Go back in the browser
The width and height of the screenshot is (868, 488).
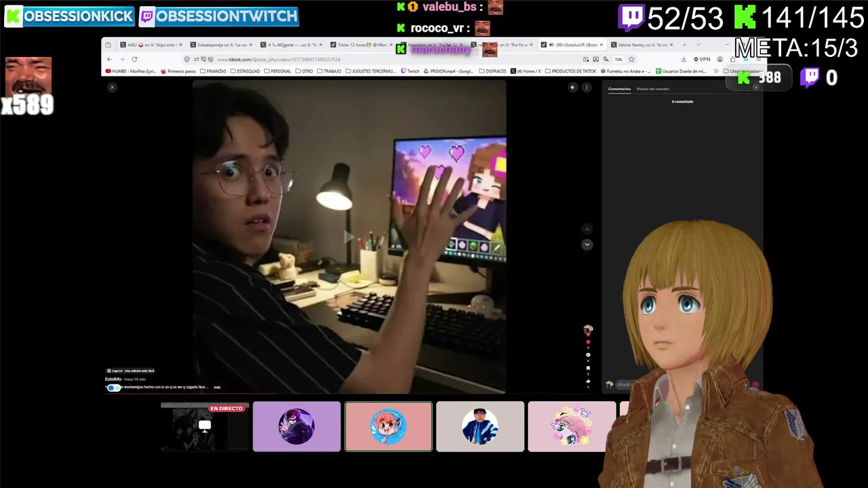coord(110,59)
